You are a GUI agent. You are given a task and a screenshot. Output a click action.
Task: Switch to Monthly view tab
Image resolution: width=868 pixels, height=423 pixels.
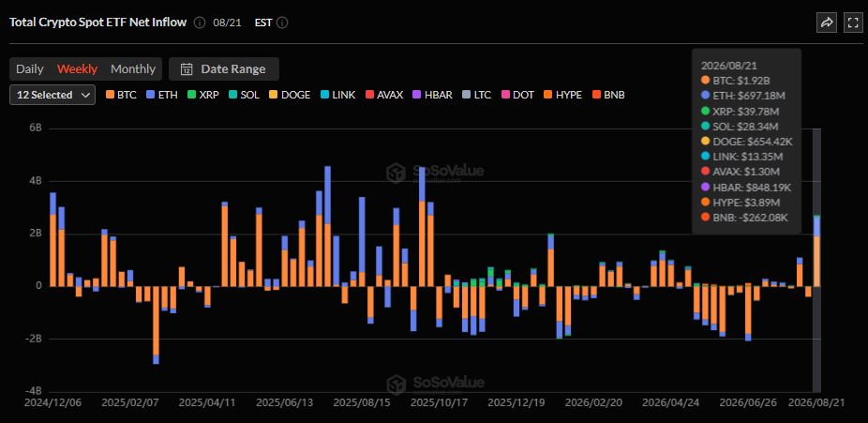coord(133,69)
